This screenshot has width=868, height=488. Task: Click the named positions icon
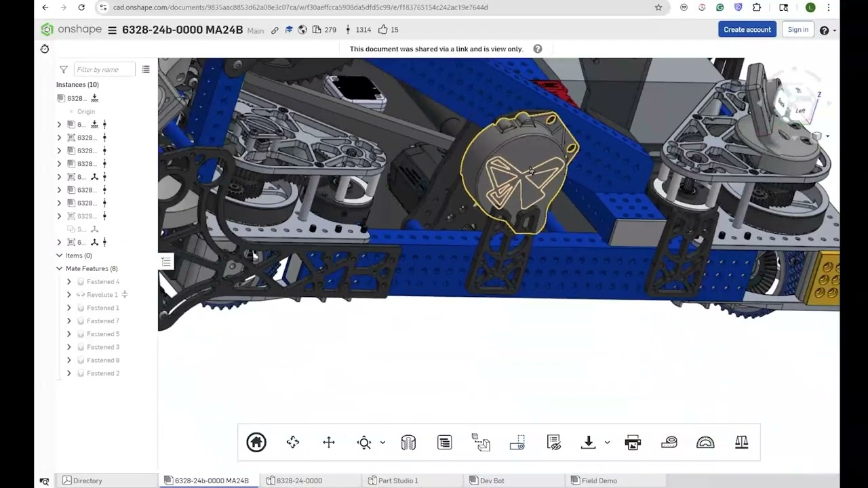coord(517,443)
